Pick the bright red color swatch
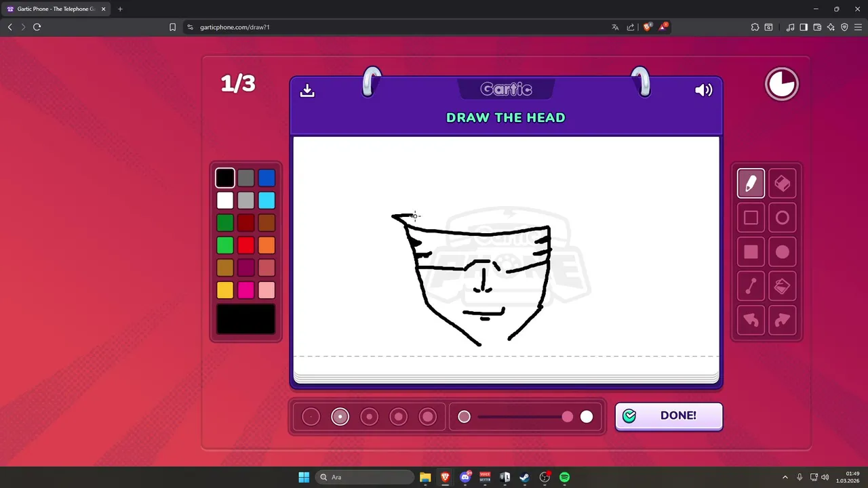This screenshot has width=868, height=488. tap(246, 245)
